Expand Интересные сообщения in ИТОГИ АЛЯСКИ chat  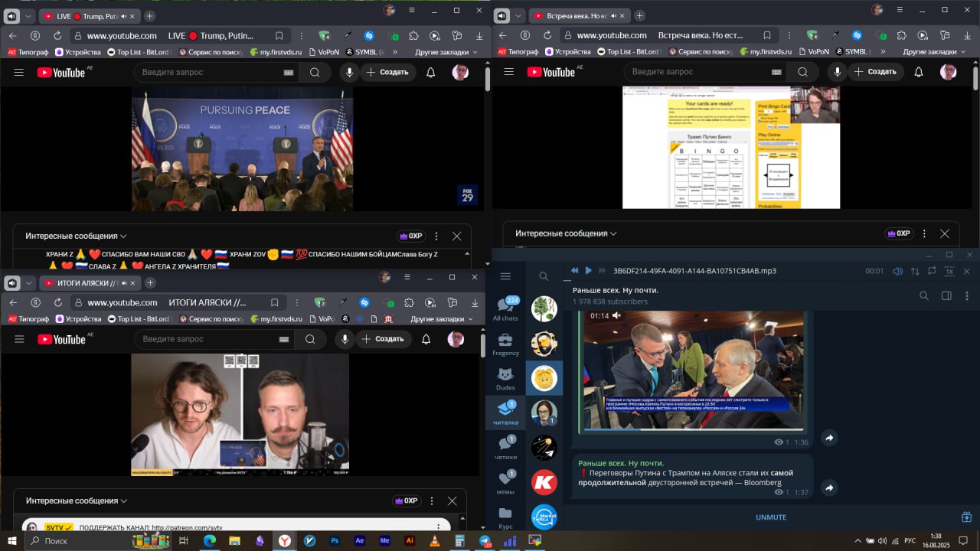pos(77,500)
